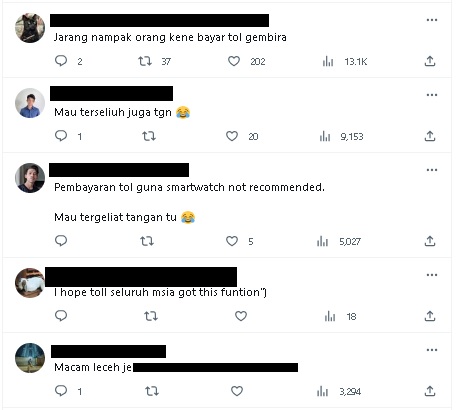Like the 'I hope toll seluruh msia' tweet

click(241, 316)
